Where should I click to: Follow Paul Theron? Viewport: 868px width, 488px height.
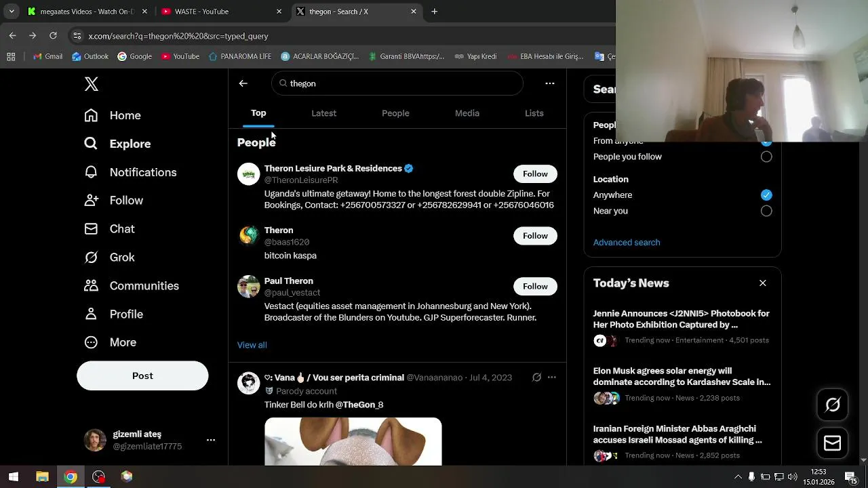click(x=535, y=287)
